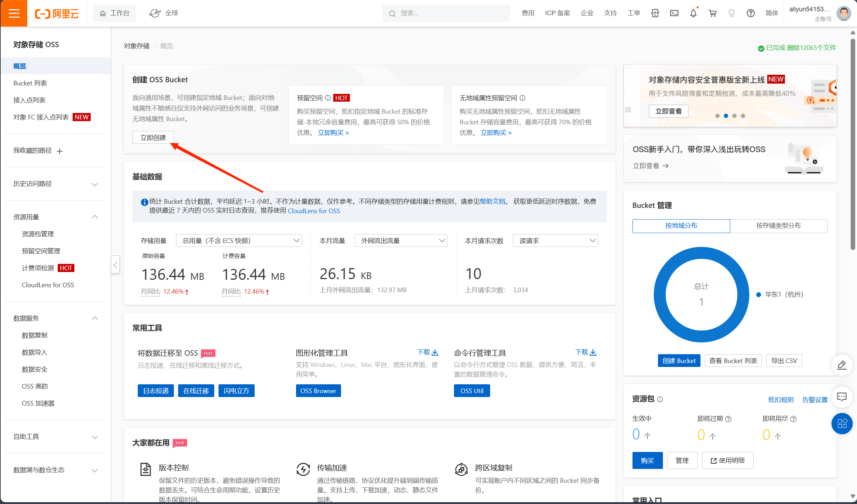The width and height of the screenshot is (857, 504).
Task: Open the 存储用量 总用量 dropdown
Action: pos(239,241)
